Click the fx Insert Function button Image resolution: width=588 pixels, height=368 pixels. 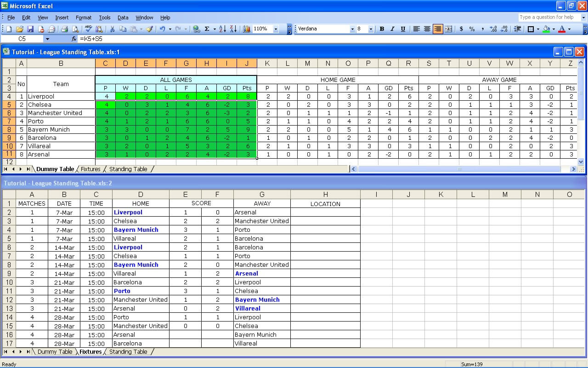74,39
